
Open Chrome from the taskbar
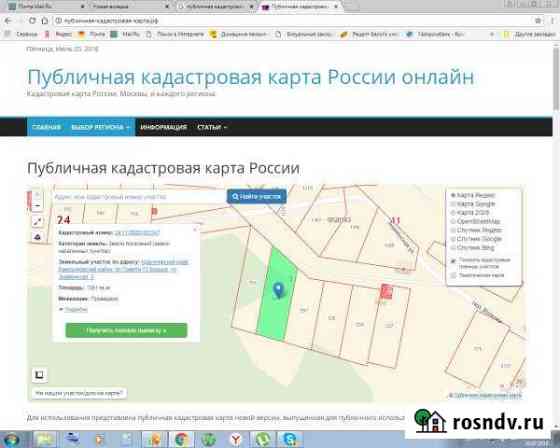tap(181, 439)
